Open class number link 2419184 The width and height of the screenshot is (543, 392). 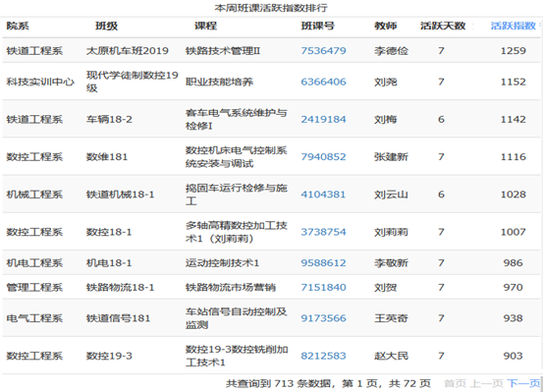tap(323, 119)
